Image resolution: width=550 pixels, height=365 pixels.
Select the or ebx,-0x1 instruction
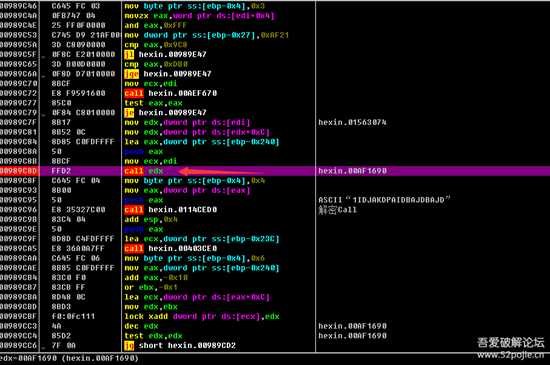pos(151,287)
